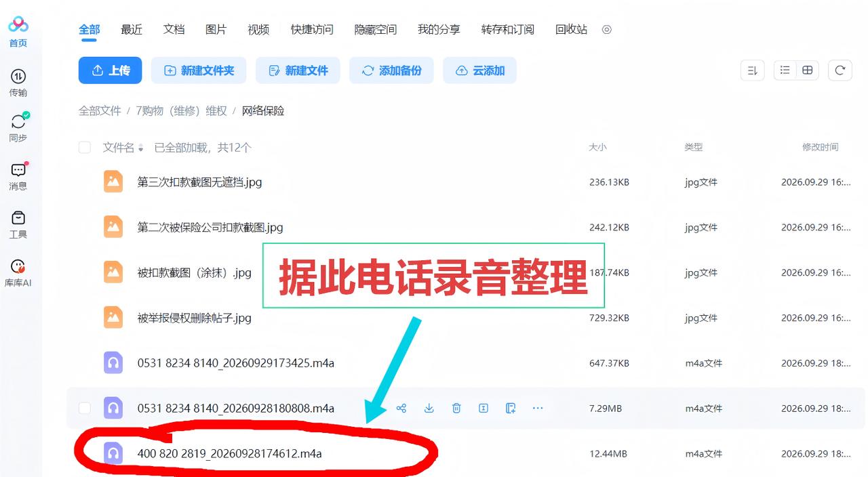Click the 236.13KB size cell

[609, 182]
